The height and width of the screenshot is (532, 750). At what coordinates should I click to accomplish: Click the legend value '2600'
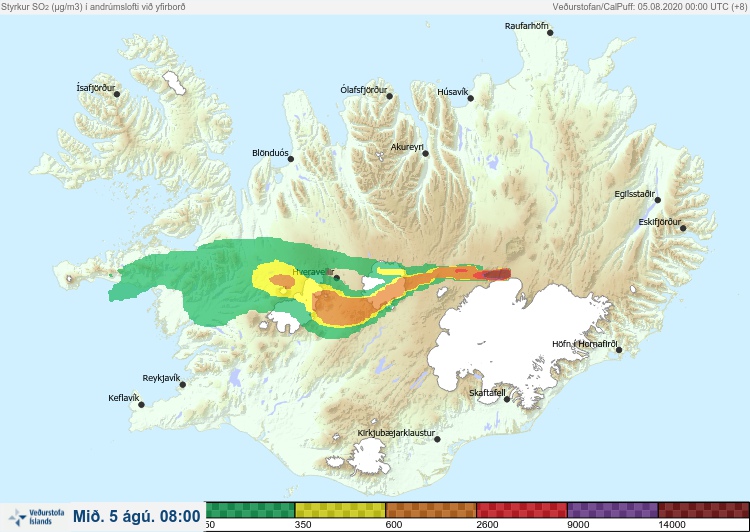tap(487, 525)
